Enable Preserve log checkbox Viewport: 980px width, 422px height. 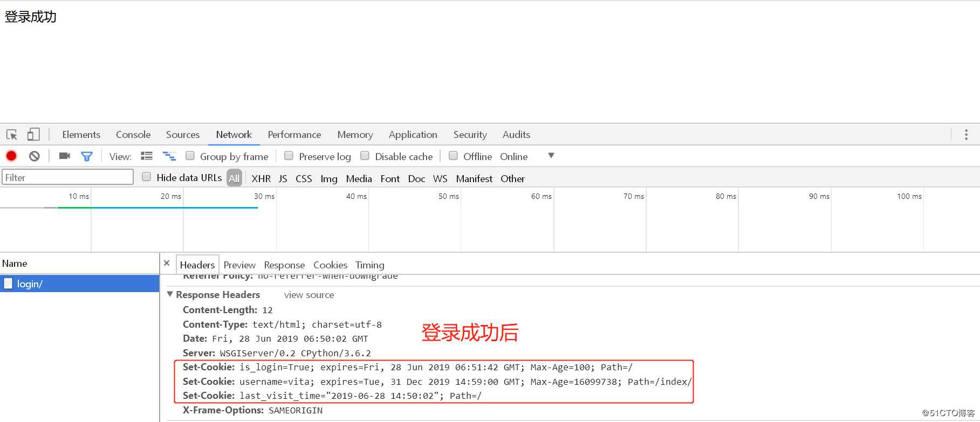click(289, 156)
